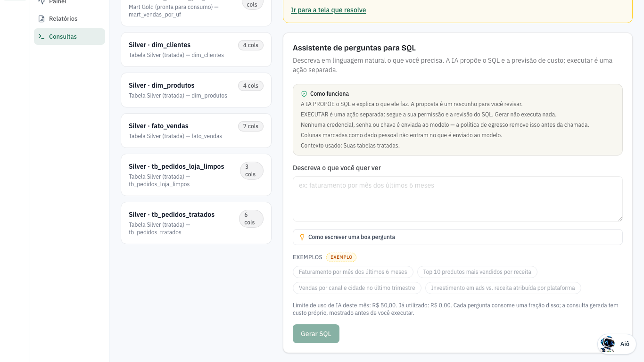The image size is (644, 362).
Task: Click the Assistente de perguntas para SQL heading
Action: pyautogui.click(x=354, y=48)
